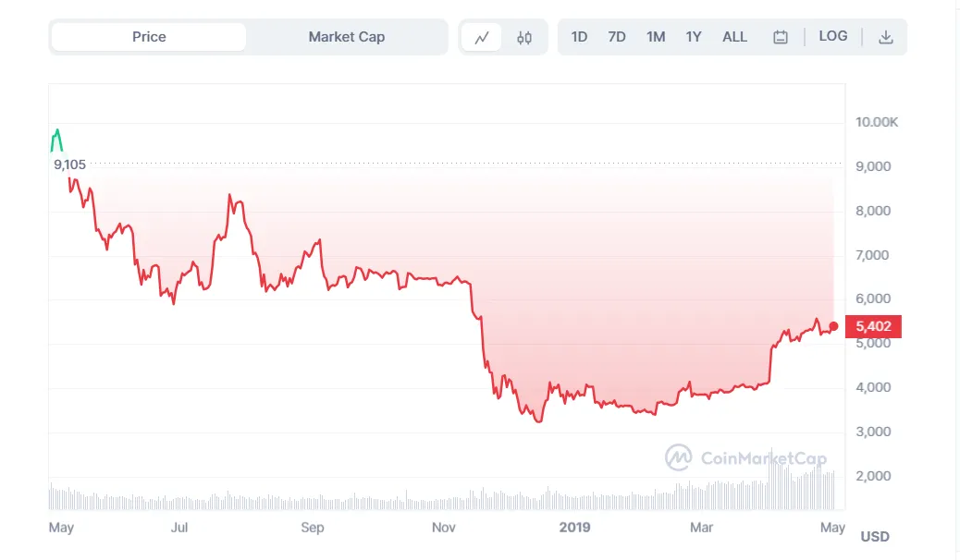Viewport: 960px width, 560px height.
Task: Select the Price tab
Action: 149,37
